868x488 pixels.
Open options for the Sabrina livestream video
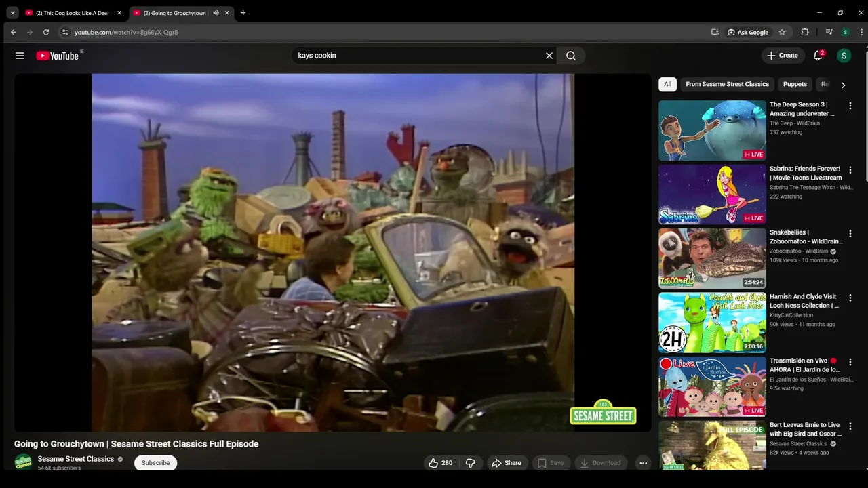click(x=850, y=169)
